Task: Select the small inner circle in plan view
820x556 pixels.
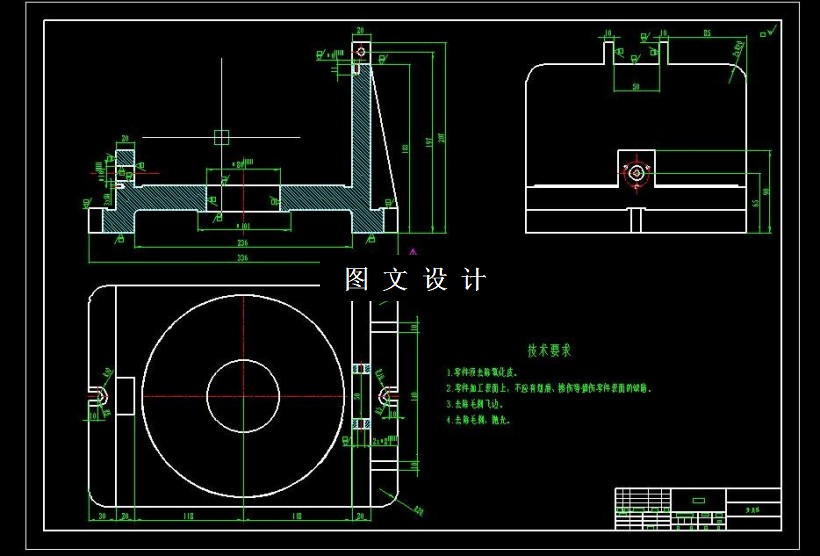Action: (x=243, y=396)
